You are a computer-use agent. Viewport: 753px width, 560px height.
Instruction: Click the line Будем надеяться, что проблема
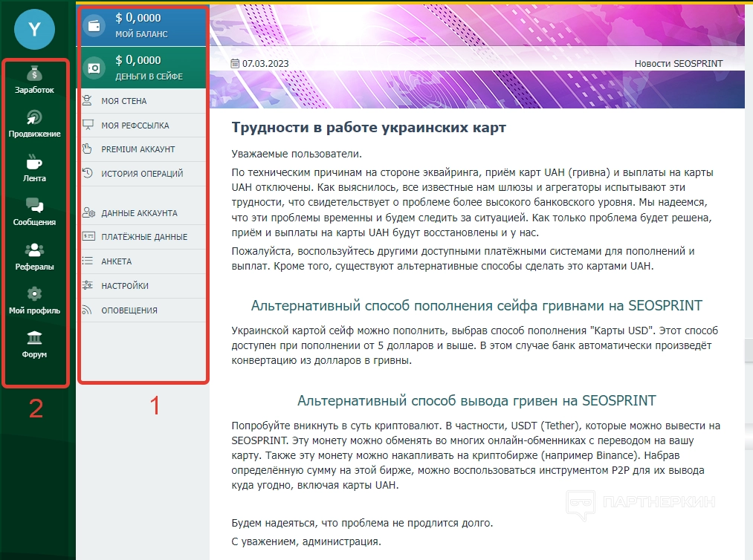362,523
